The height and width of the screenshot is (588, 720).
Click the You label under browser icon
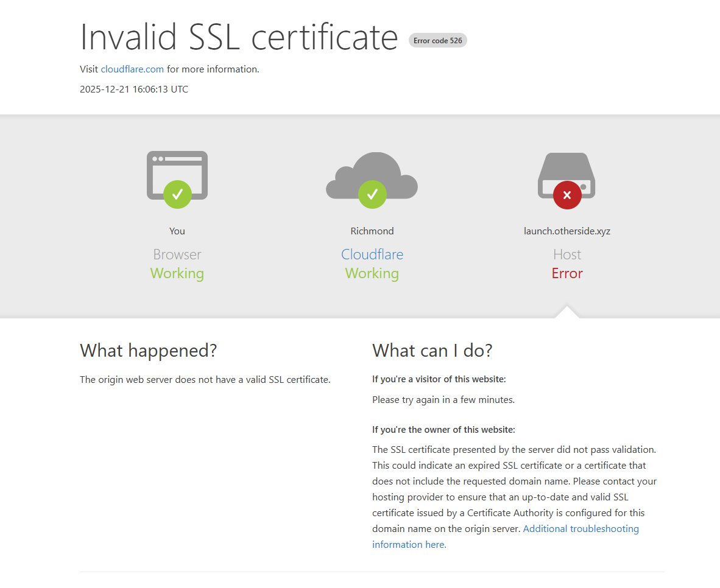[x=177, y=231]
